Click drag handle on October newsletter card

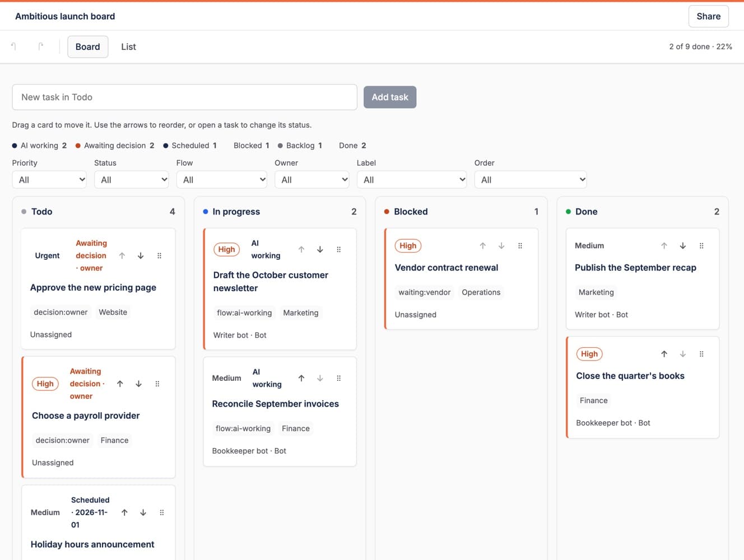(x=338, y=250)
